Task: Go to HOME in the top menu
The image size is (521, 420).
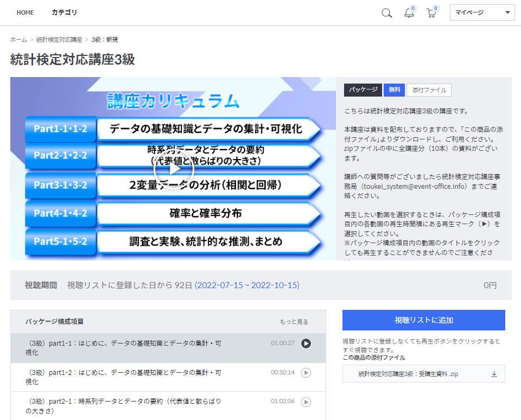Action: point(25,12)
